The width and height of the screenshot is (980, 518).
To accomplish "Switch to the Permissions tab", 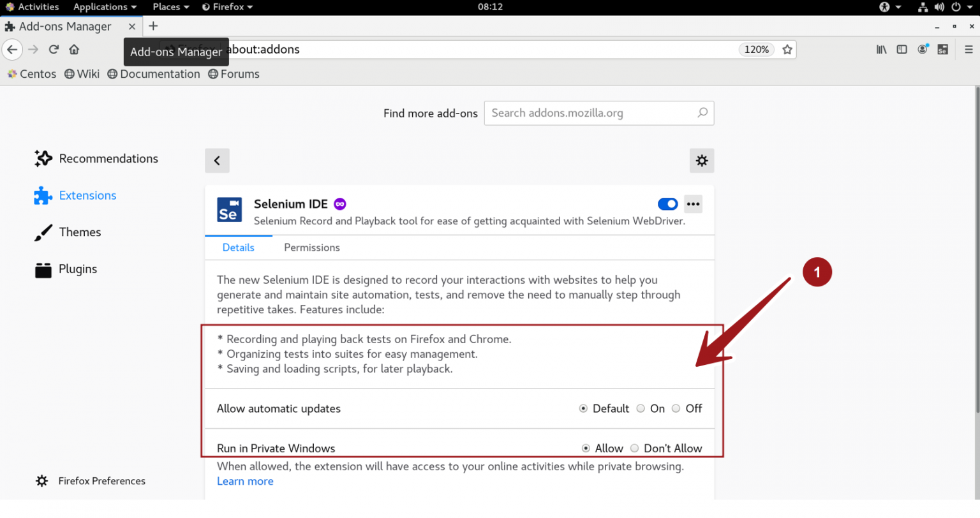I will 311,248.
